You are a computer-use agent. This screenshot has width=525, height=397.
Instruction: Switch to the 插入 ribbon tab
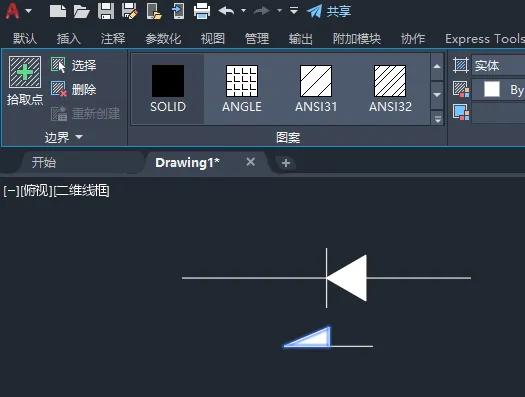pos(69,39)
